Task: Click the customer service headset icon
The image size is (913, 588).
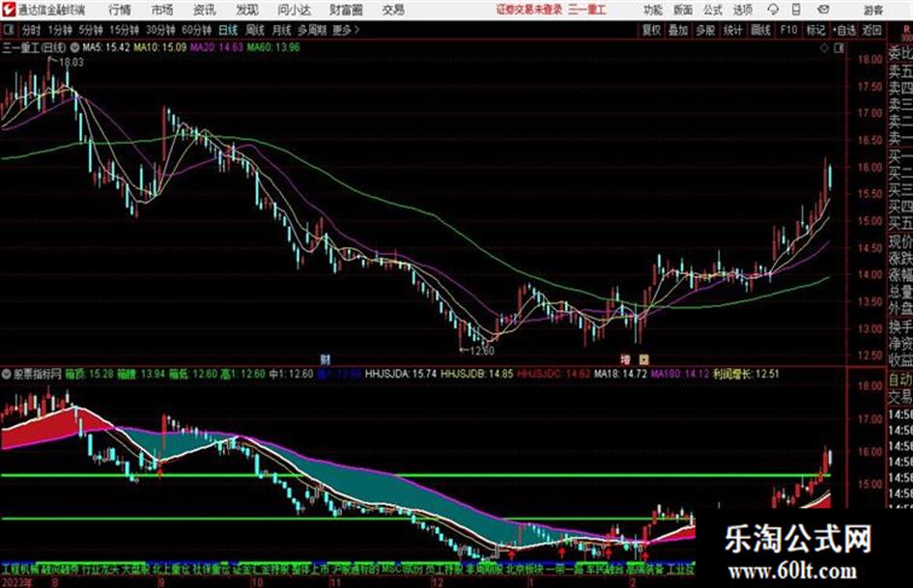Action: (773, 10)
